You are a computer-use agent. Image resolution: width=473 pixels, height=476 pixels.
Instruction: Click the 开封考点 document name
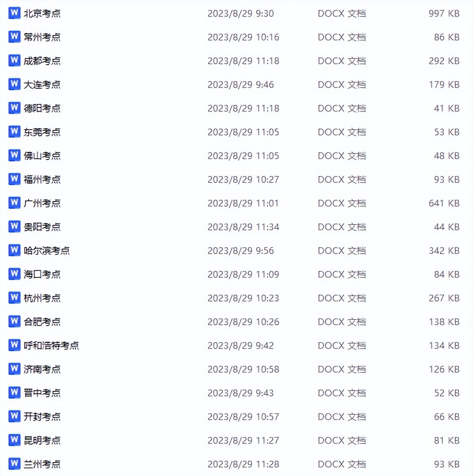42,417
